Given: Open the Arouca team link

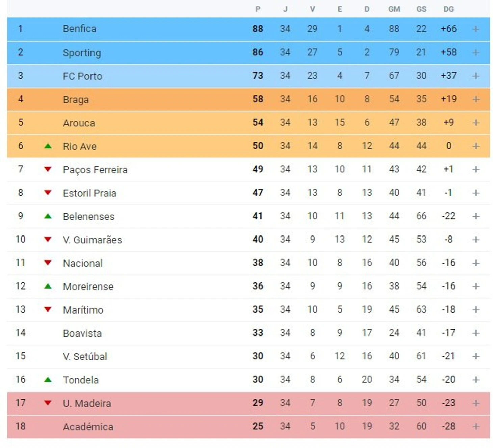Looking at the screenshot, I should (79, 123).
